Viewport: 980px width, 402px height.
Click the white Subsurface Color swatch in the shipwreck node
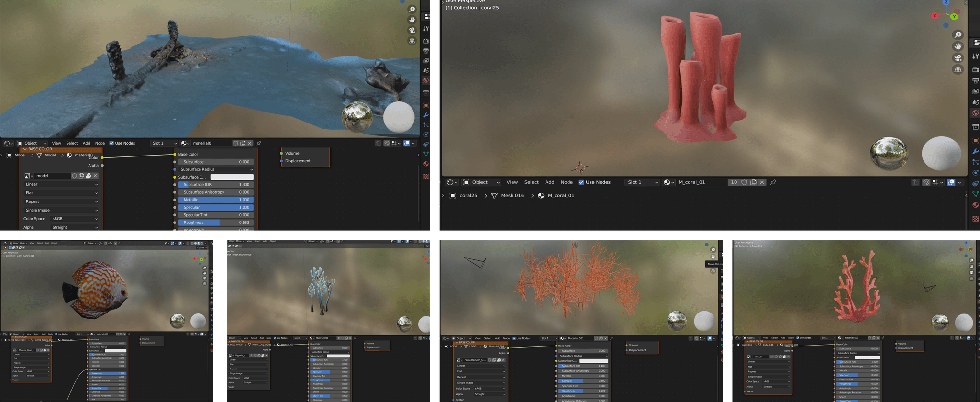click(x=232, y=177)
